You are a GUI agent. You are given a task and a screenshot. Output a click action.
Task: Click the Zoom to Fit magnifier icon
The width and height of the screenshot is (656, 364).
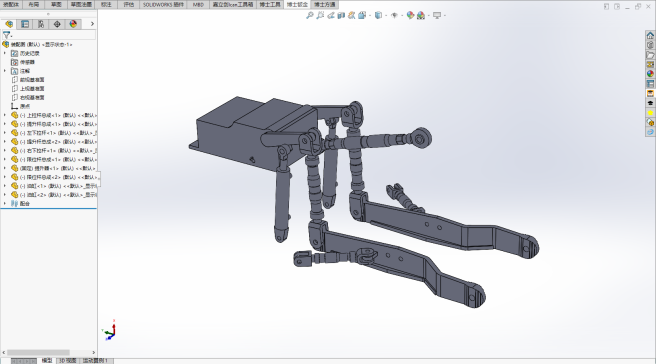310,15
